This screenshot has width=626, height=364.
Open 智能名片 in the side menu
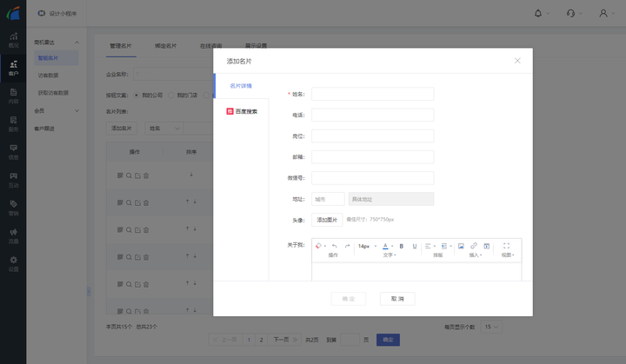[57, 58]
